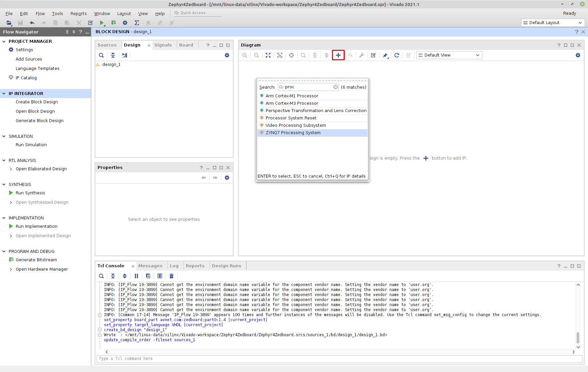Click Zoom Out in Diagram toolbar
The width and height of the screenshot is (588, 372).
(256, 55)
